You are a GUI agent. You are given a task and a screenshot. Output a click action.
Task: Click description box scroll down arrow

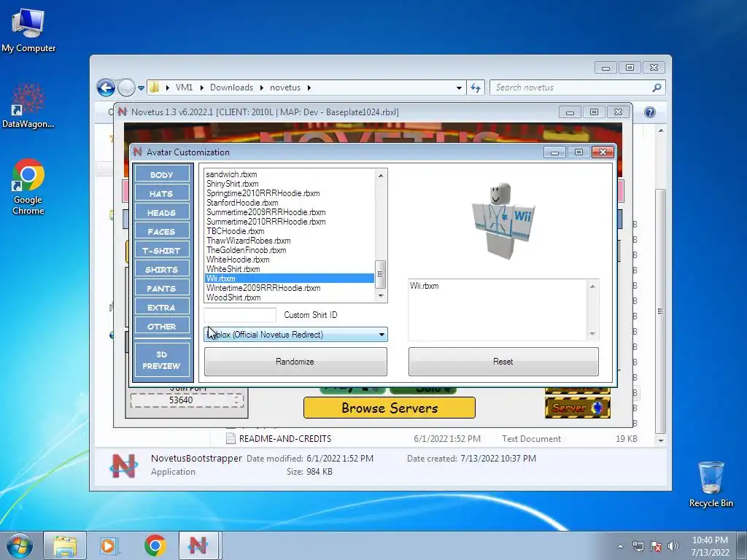coord(592,333)
